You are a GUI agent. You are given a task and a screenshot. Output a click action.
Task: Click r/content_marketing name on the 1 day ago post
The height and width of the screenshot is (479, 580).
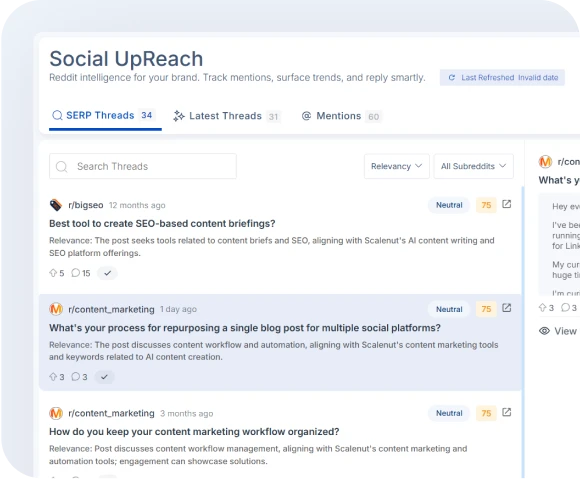[x=111, y=309]
